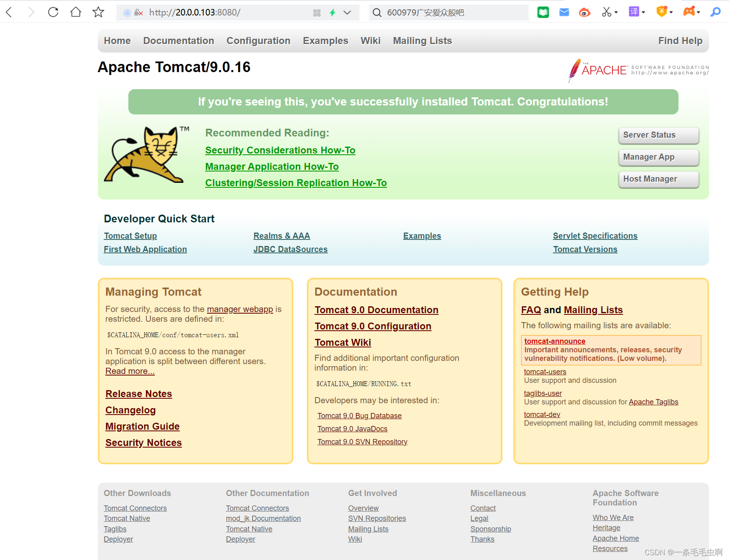This screenshot has height=560, width=729.
Task: Click the blue search icon at toolbar end
Action: 716,12
